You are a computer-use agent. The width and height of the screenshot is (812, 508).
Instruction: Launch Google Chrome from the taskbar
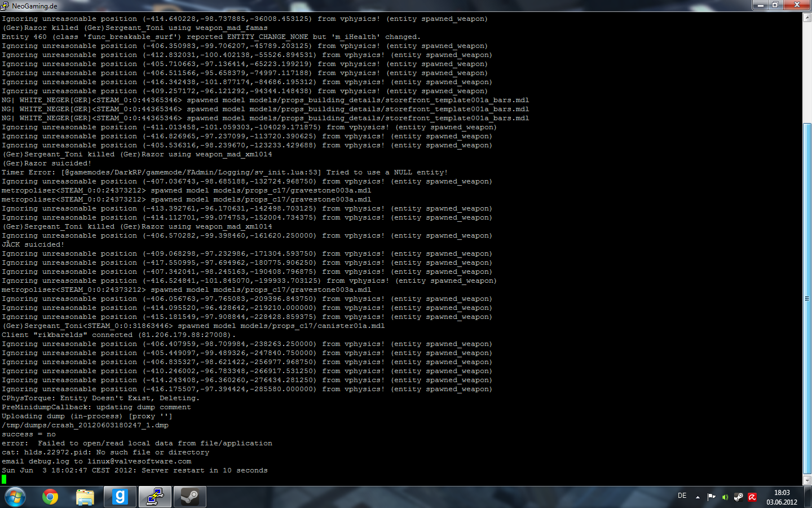[x=50, y=497]
